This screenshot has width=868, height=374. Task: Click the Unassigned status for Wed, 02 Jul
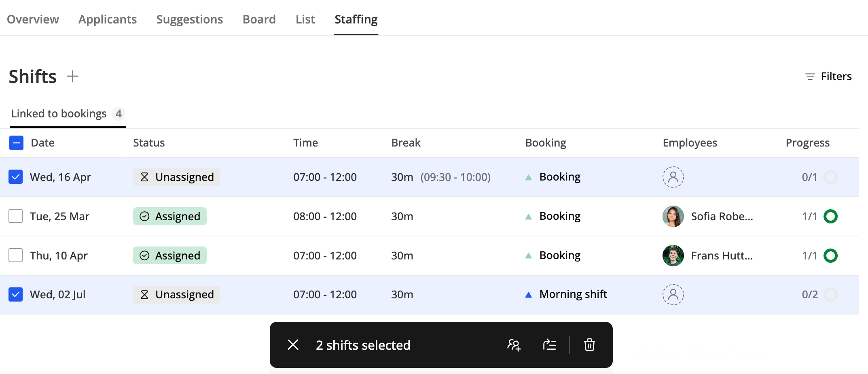(177, 294)
